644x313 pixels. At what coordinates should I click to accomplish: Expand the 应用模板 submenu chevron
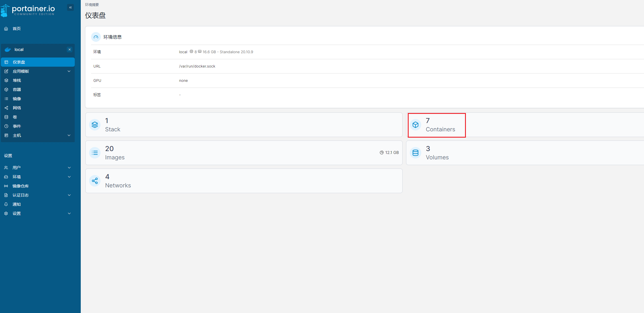pos(69,71)
